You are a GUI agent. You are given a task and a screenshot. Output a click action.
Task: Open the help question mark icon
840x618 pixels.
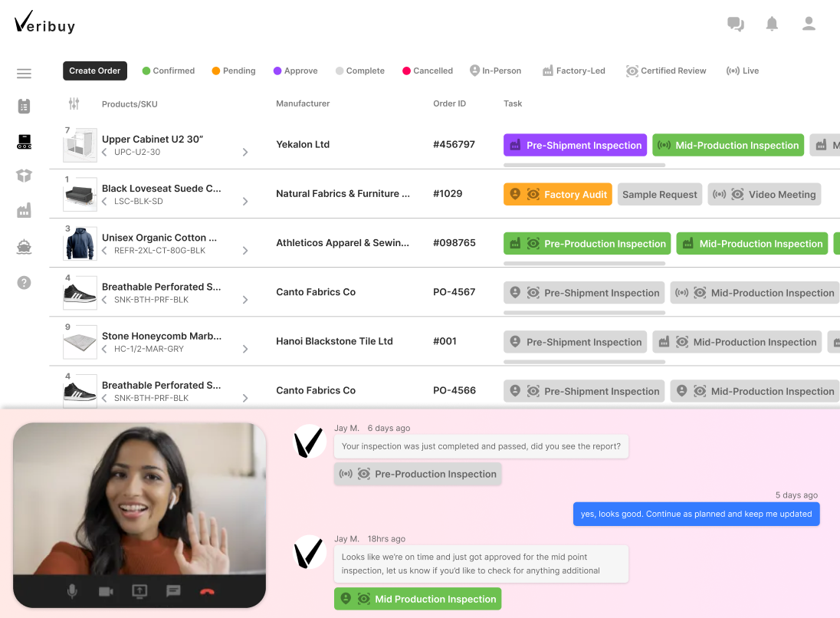24,283
